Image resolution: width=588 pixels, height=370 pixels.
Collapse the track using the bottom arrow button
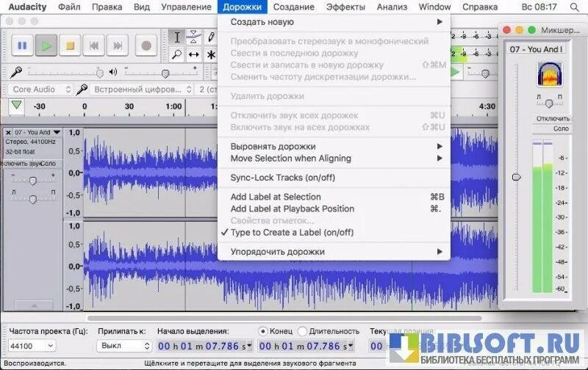pos(34,305)
